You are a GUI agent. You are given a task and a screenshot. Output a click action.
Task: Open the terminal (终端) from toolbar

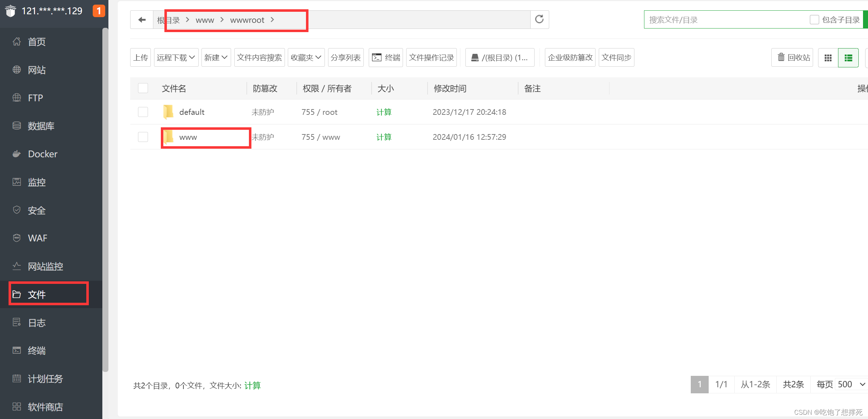386,57
